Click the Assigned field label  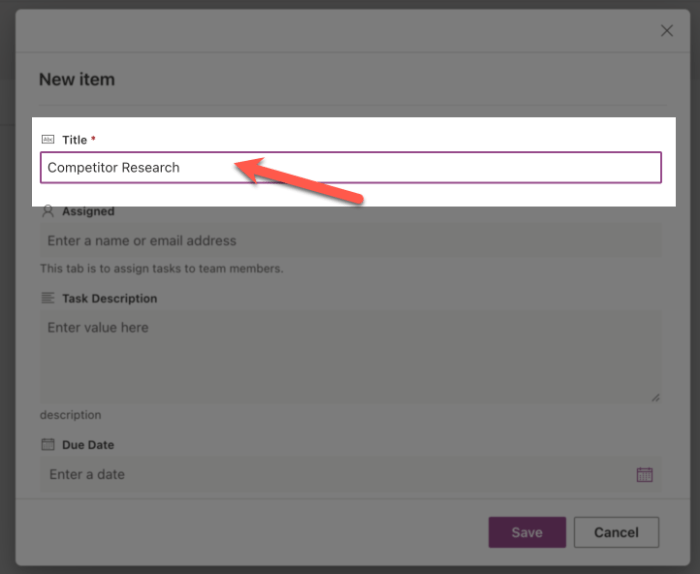point(88,211)
